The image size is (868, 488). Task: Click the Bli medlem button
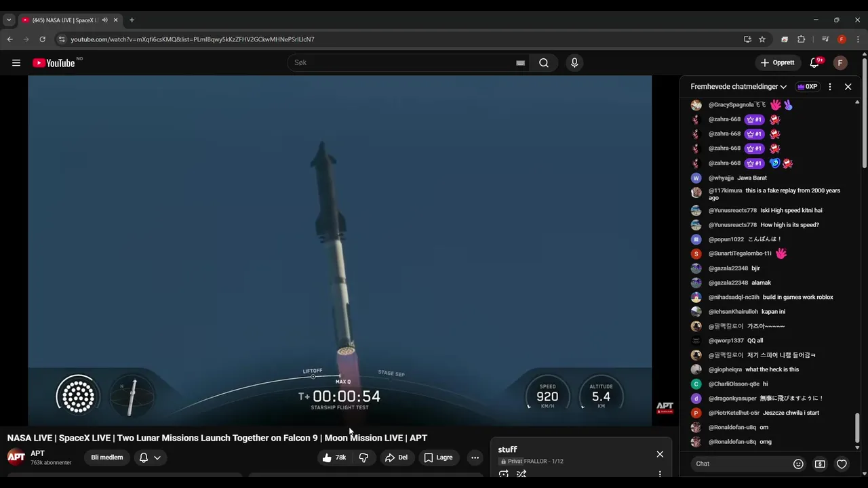[x=107, y=457]
